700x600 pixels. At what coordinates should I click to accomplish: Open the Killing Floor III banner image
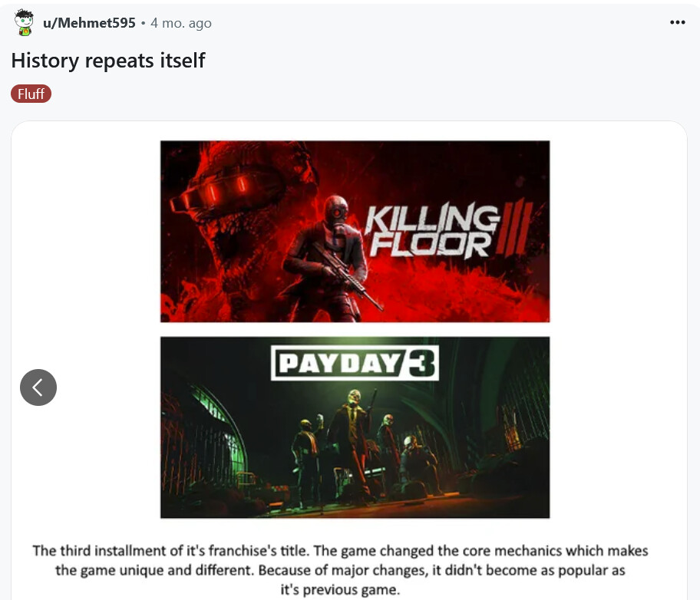point(355,231)
